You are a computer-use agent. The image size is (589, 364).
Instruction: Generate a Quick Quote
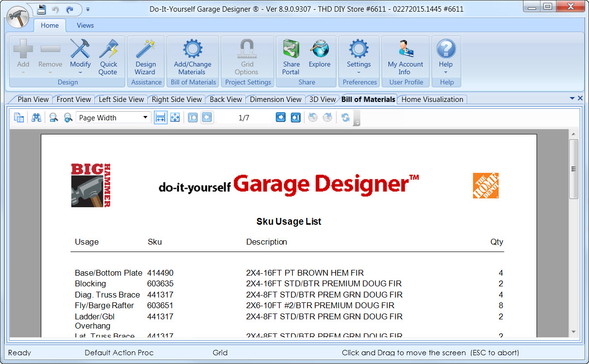[x=108, y=57]
